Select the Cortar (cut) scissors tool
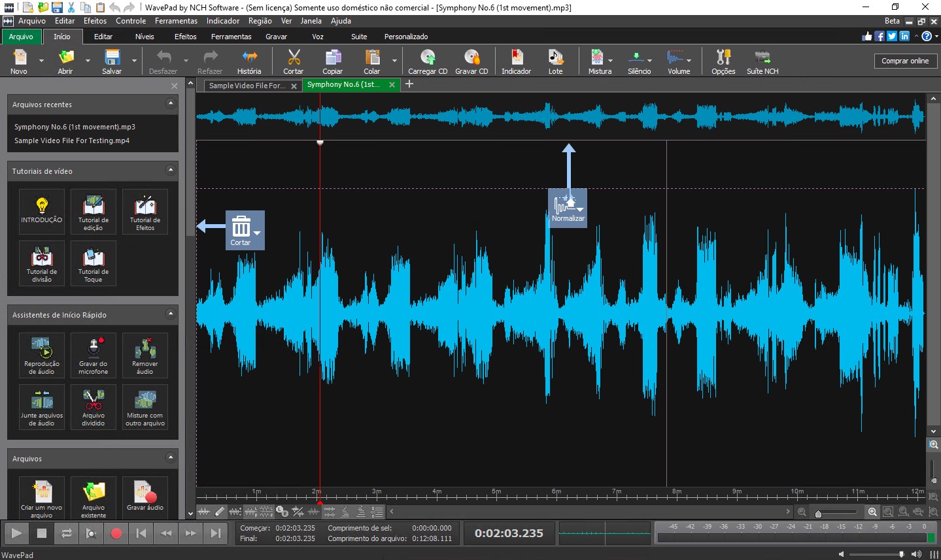The image size is (941, 560). coord(293,61)
